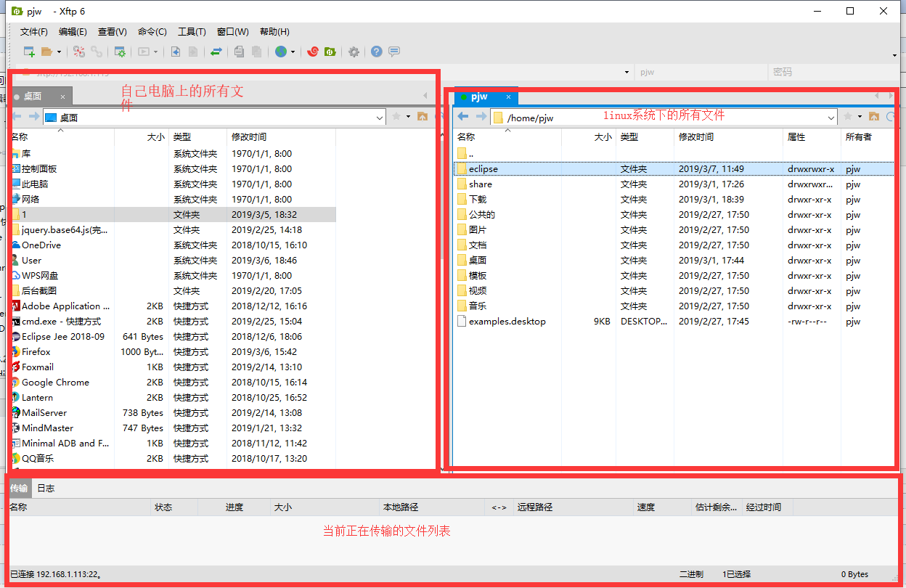
Task: Expand the open-session dropdown arrow
Action: [x=59, y=52]
